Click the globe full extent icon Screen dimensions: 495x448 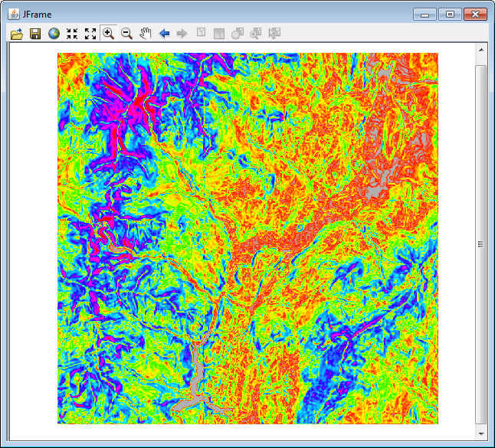point(54,34)
